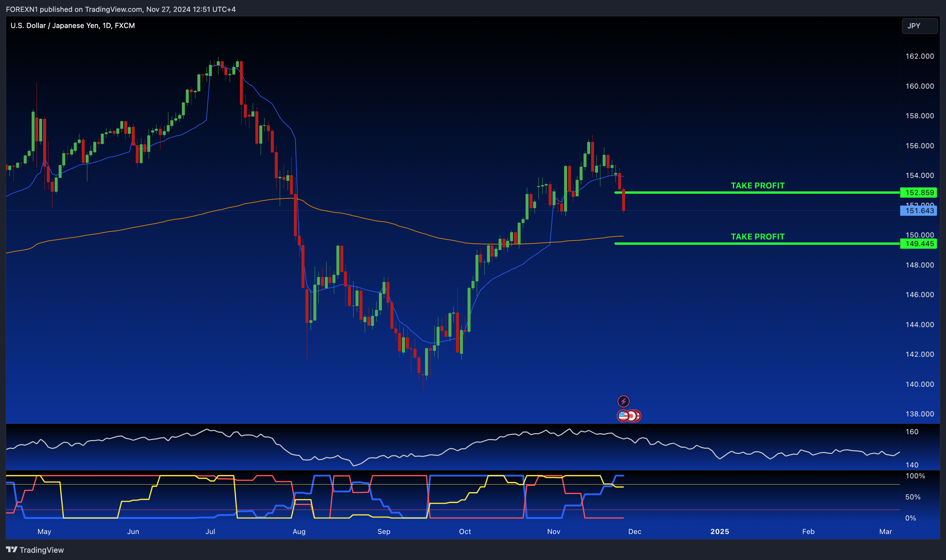The height and width of the screenshot is (560, 946).
Task: Click the Aug label on time axis
Action: pos(299,531)
